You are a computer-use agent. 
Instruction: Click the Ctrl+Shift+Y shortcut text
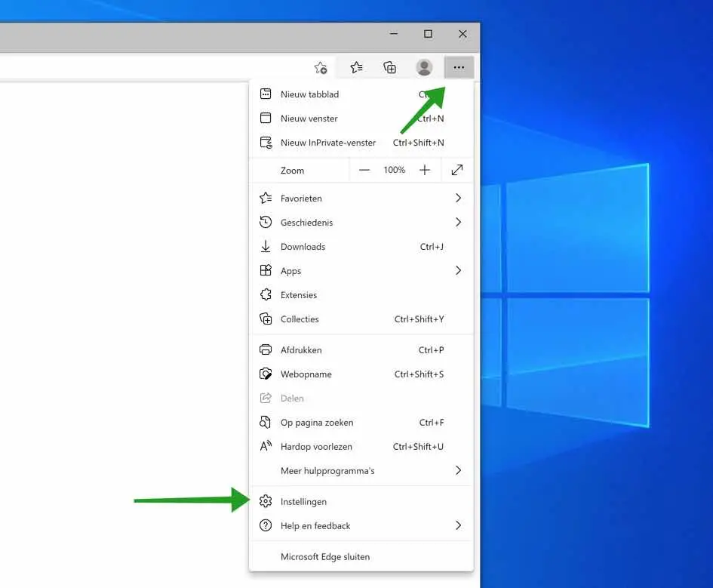pos(419,319)
